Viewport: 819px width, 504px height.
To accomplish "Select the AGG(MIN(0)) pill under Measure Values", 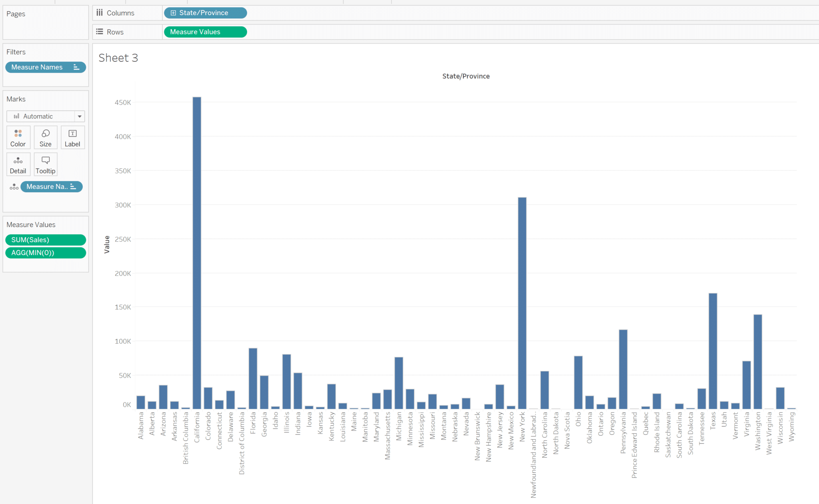I will pyautogui.click(x=45, y=253).
